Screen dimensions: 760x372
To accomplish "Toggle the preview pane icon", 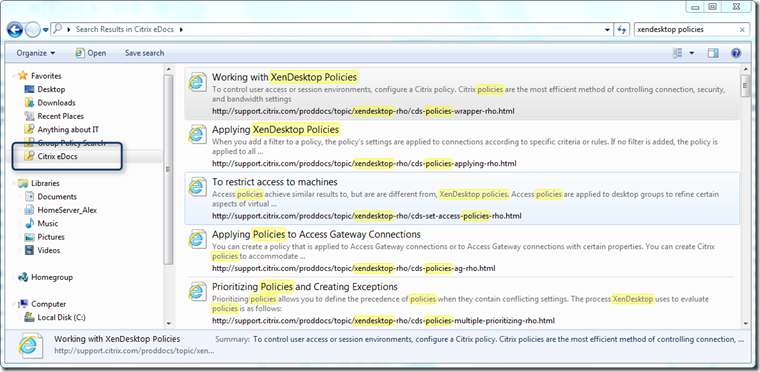I will coord(713,53).
